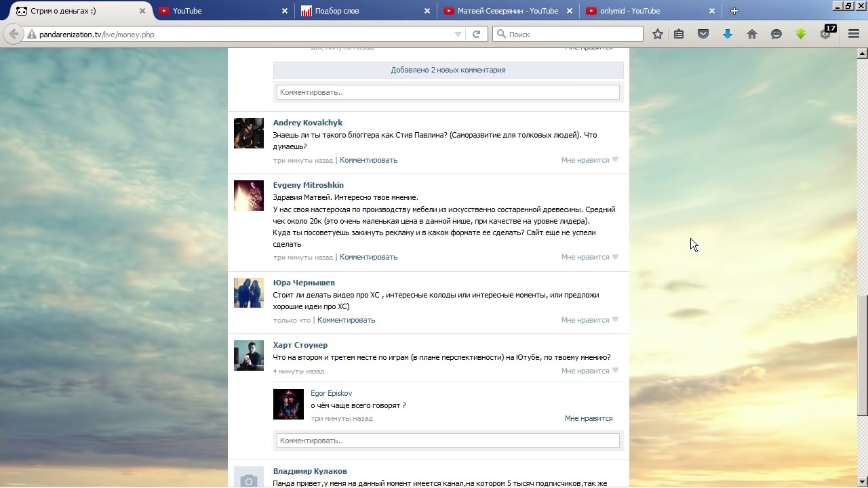Open the bookmarks list icon
Viewport: 868px width, 488px height.
(679, 34)
